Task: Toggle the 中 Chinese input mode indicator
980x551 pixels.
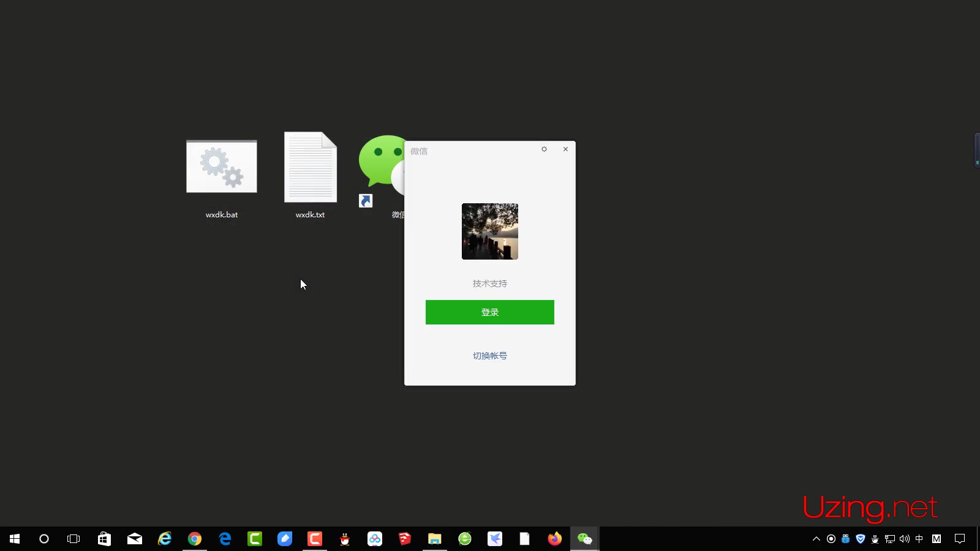Action: pos(919,539)
